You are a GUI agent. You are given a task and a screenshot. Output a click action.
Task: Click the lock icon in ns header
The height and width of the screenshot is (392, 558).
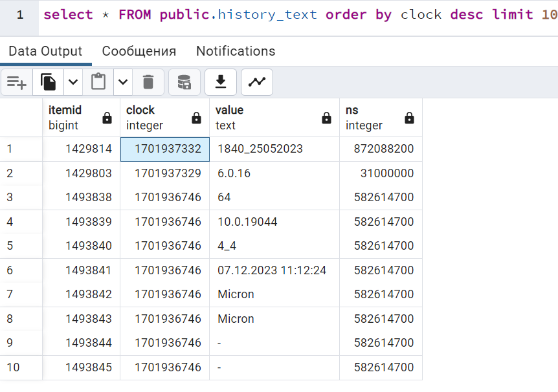[409, 118]
